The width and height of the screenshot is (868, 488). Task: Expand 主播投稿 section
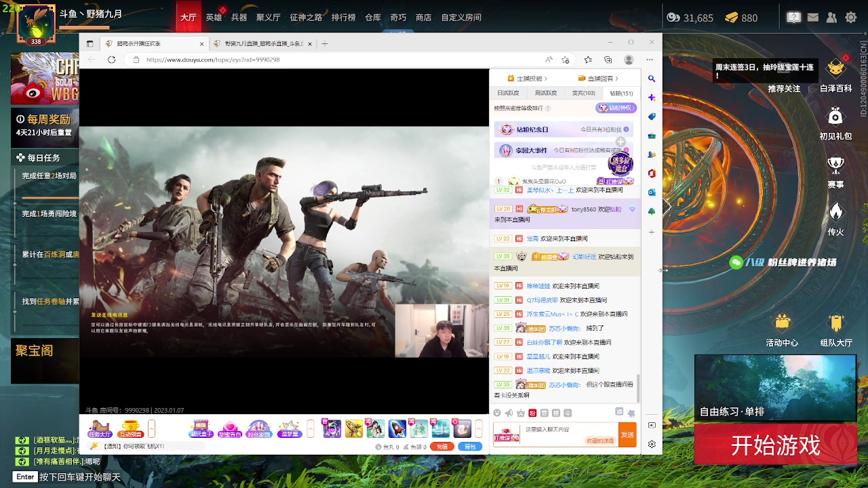click(x=527, y=79)
